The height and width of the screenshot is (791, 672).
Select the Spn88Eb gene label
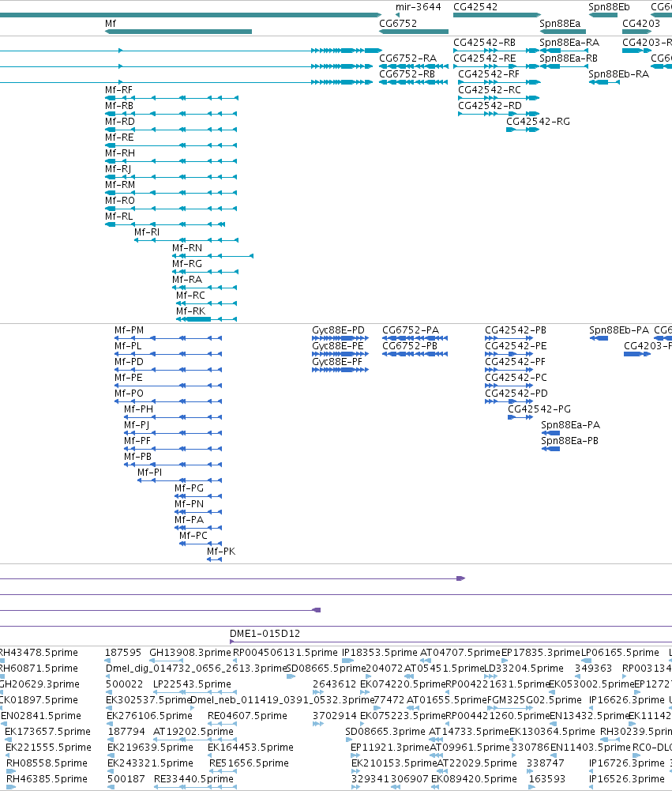609,7
